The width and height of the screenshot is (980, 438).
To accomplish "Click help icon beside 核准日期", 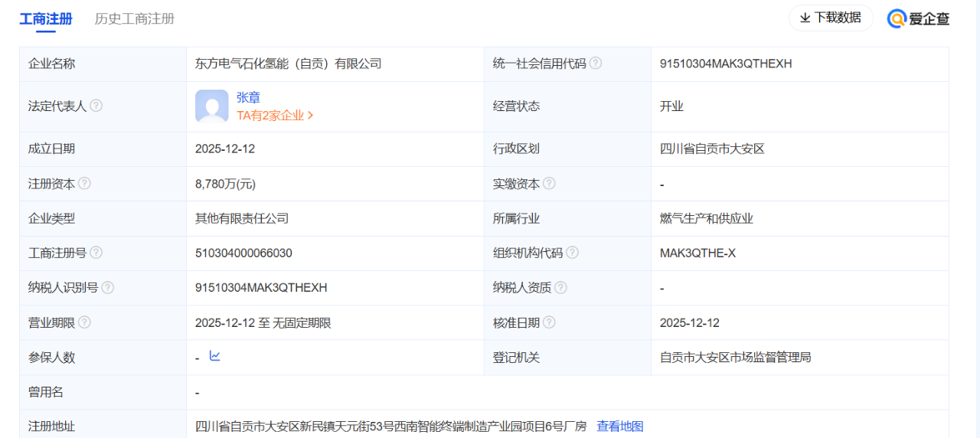I will coord(549,322).
